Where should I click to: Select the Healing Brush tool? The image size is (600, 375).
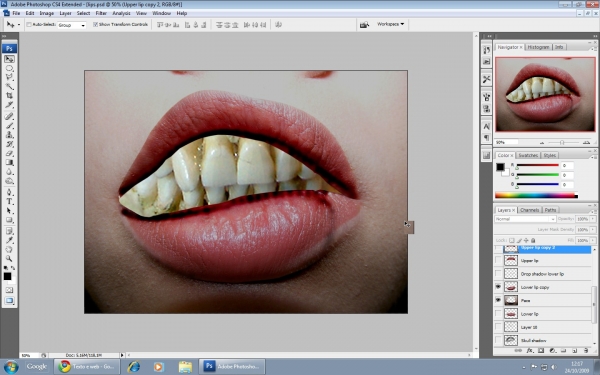[x=9, y=116]
